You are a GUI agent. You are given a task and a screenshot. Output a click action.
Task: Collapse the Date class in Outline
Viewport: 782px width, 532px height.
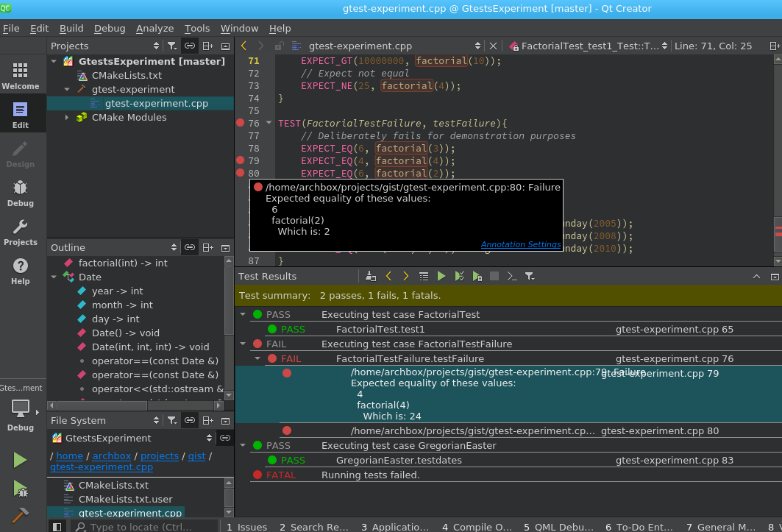[x=54, y=277]
